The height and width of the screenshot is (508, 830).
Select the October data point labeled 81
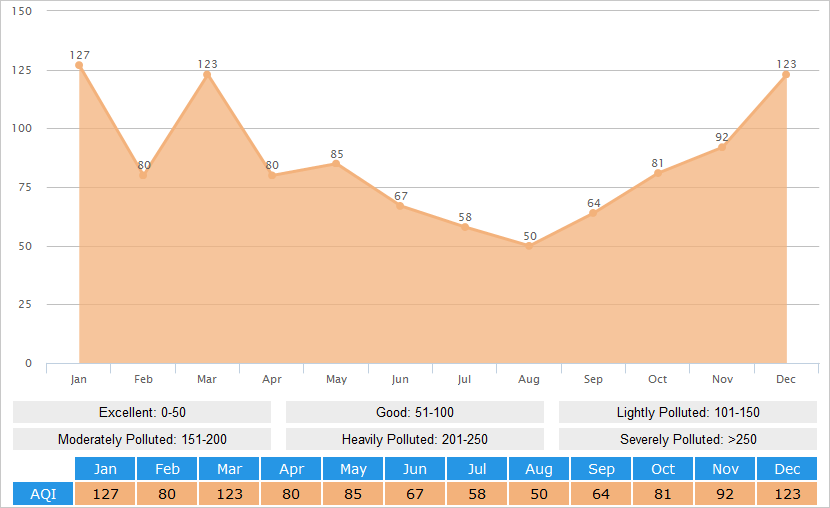657,173
